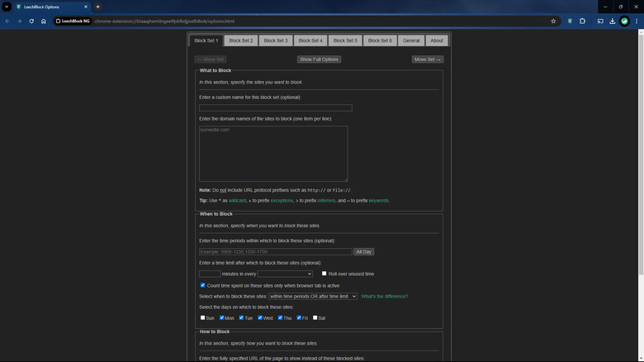Open the 'minutes in every' period dropdown
This screenshot has height=362, width=644.
point(285,274)
